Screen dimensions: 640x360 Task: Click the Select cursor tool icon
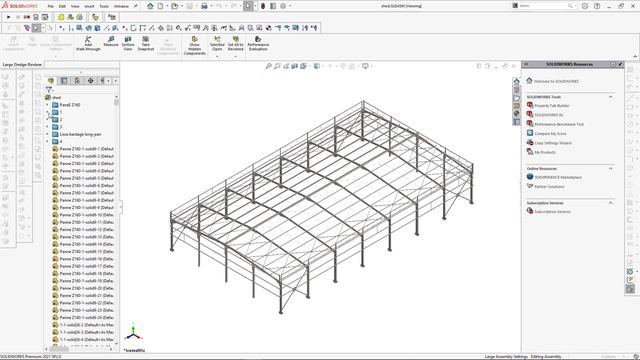pyautogui.click(x=248, y=6)
